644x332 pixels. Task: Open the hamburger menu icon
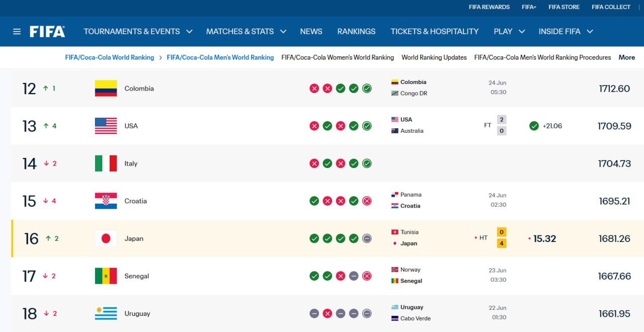click(x=17, y=32)
